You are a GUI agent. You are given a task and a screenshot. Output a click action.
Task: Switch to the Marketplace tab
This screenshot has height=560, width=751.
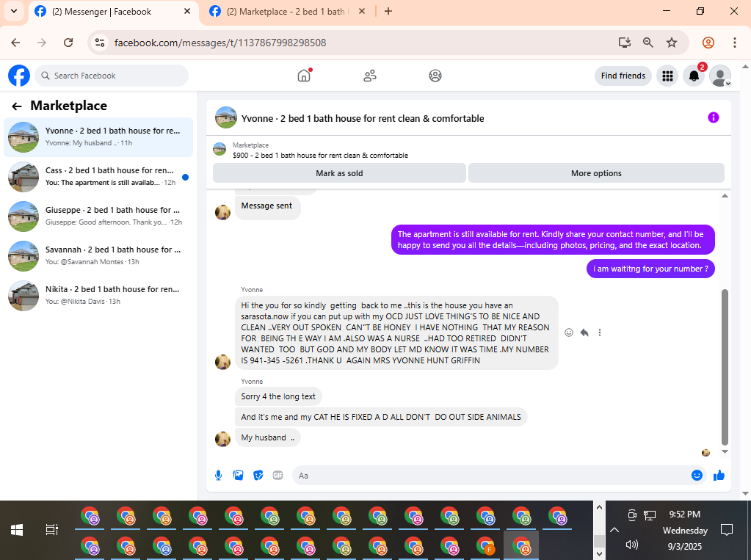click(286, 12)
